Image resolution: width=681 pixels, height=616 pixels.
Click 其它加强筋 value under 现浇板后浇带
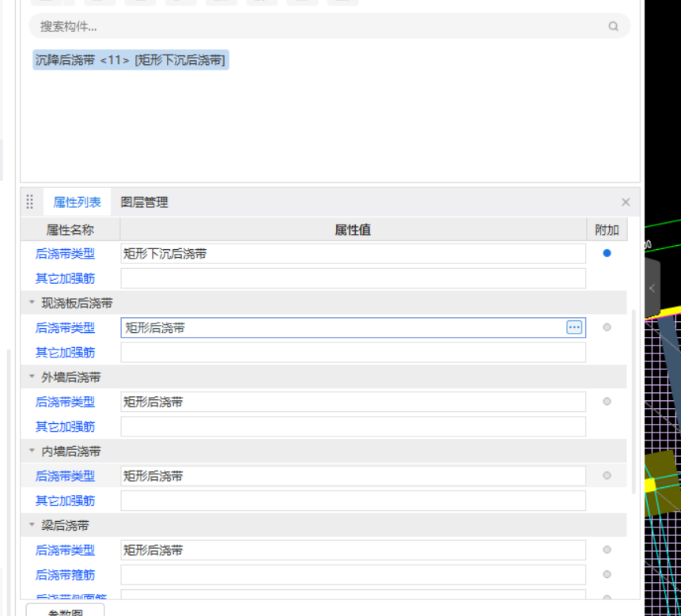[353, 353]
